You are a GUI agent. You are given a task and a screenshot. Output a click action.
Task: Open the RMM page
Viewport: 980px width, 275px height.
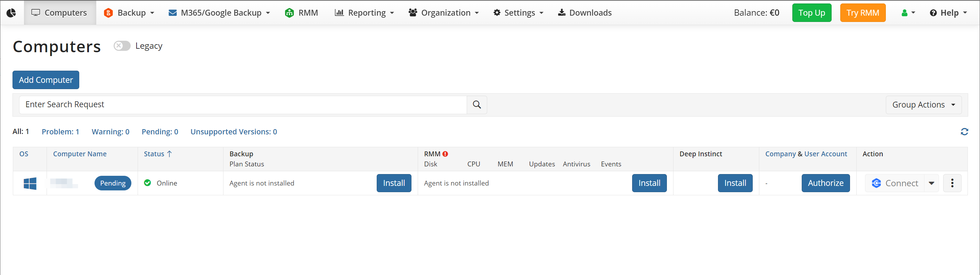301,13
